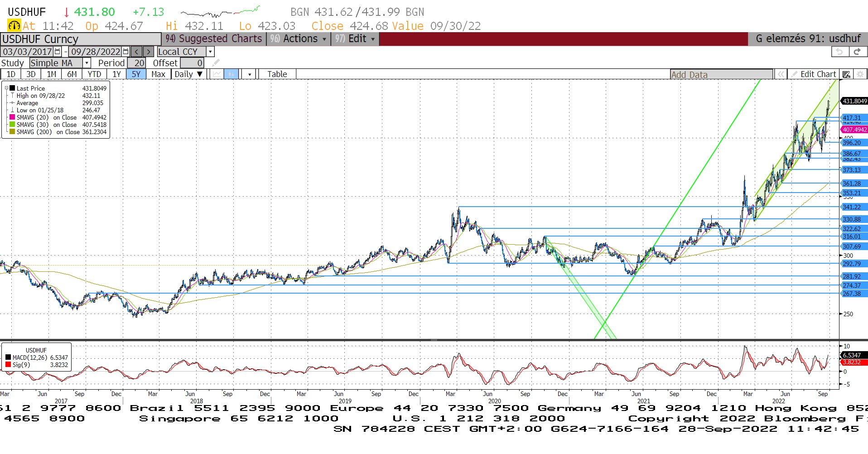The image size is (868, 454).
Task: Select the 5Y range tab
Action: pyautogui.click(x=136, y=74)
